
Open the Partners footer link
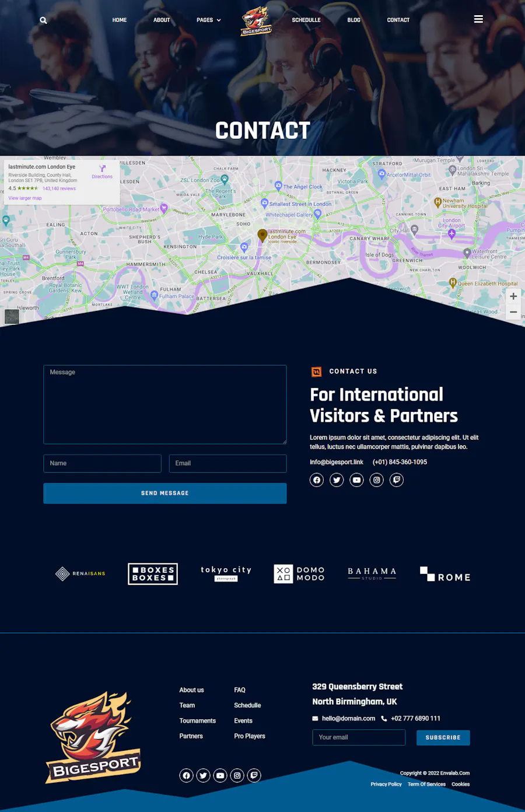pyautogui.click(x=191, y=736)
